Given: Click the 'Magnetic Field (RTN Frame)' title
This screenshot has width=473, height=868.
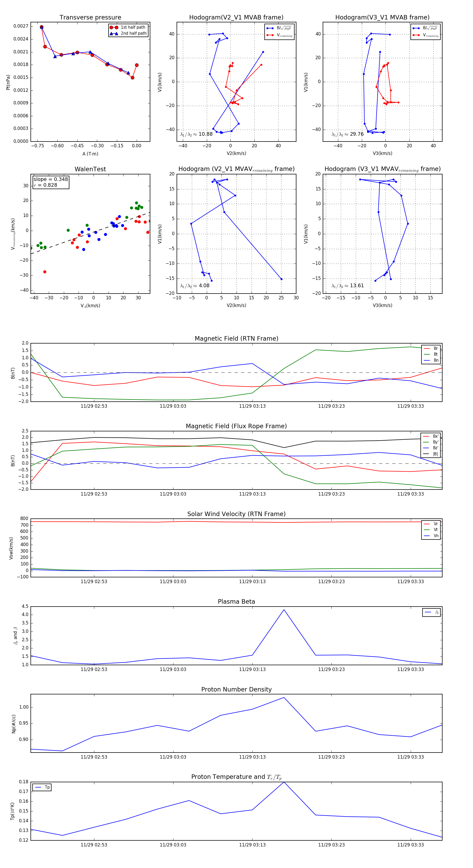Looking at the screenshot, I should 236,339.
